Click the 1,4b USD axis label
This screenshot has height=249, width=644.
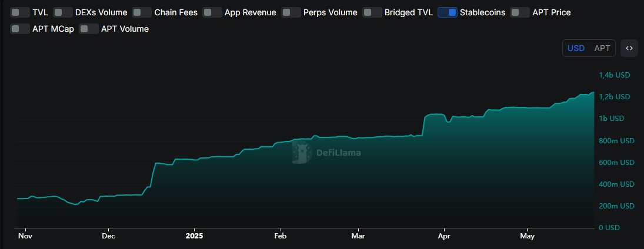point(615,75)
